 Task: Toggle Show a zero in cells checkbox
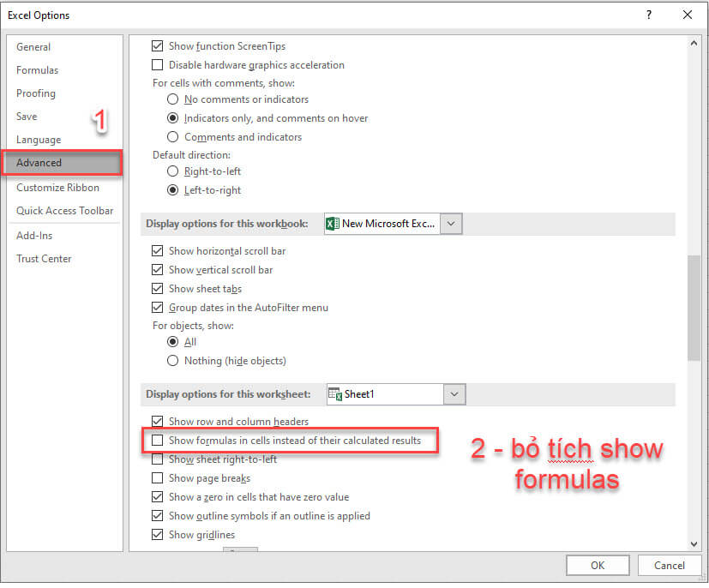click(x=158, y=496)
